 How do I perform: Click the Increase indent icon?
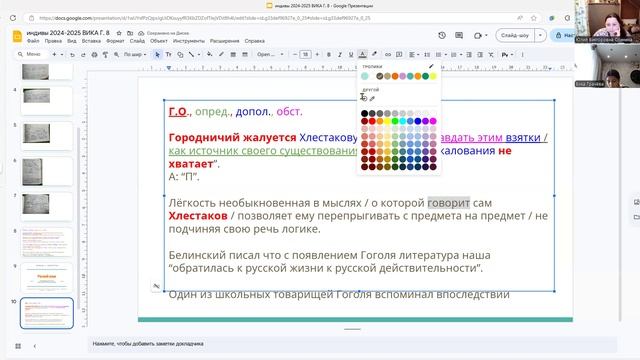click(480, 55)
